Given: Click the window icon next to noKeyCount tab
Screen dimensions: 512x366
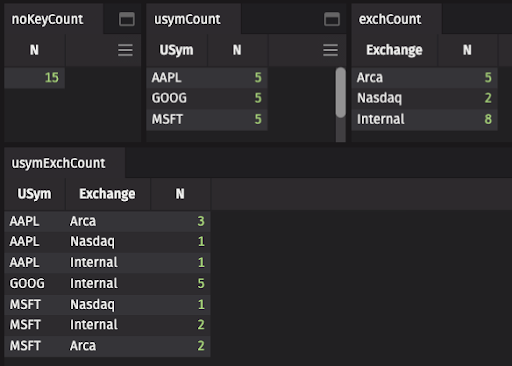Looking at the screenshot, I should tap(127, 19).
